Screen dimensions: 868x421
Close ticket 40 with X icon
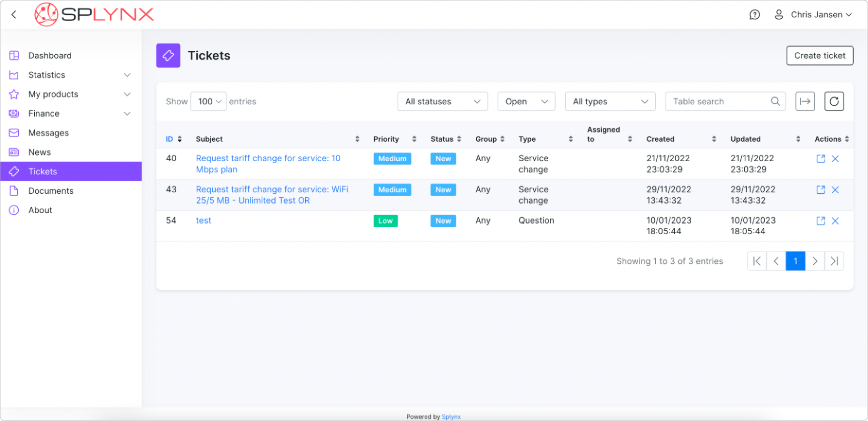835,159
